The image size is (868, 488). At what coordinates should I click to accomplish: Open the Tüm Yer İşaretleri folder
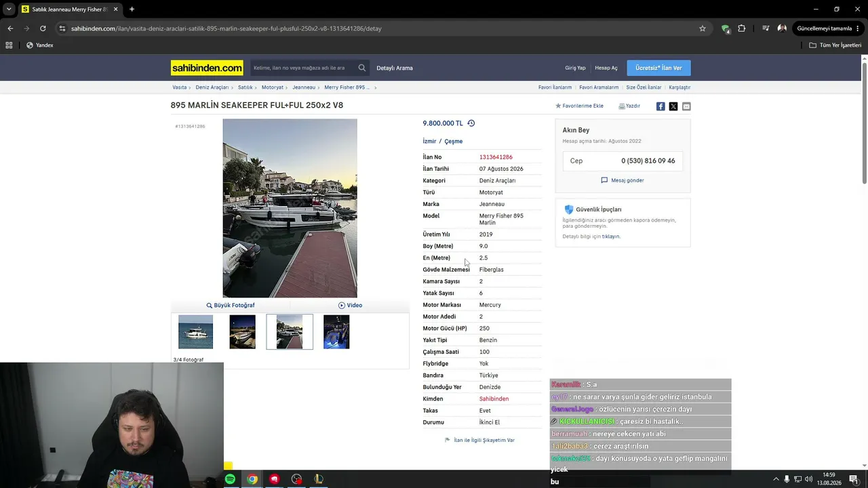(835, 45)
